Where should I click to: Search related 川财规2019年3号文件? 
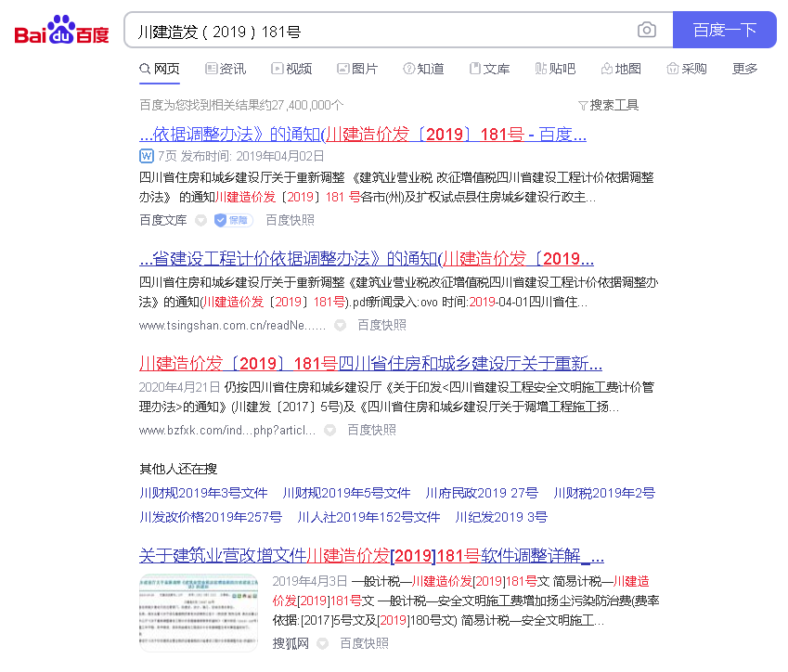(x=203, y=493)
